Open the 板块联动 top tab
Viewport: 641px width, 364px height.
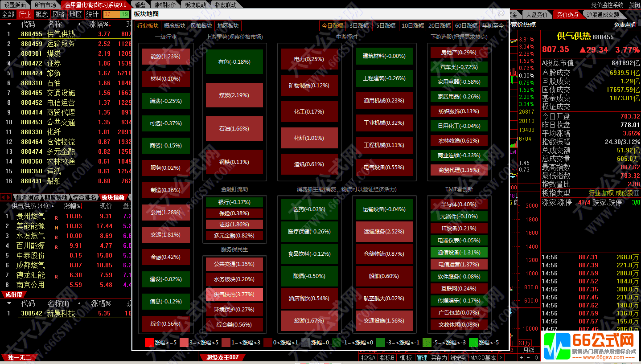coord(195,5)
